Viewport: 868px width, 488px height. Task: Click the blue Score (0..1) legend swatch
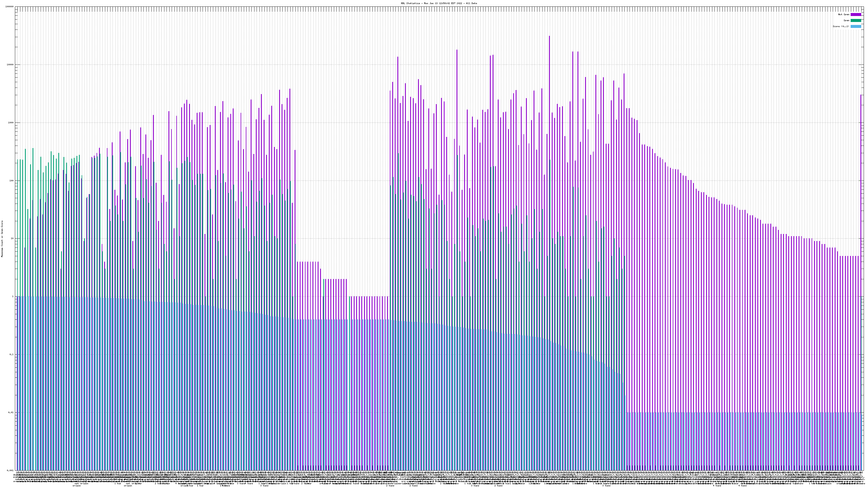click(x=856, y=26)
